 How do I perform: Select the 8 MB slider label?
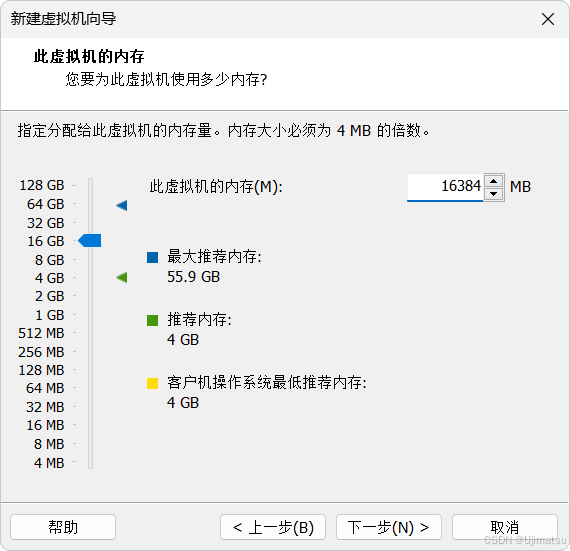coord(49,444)
